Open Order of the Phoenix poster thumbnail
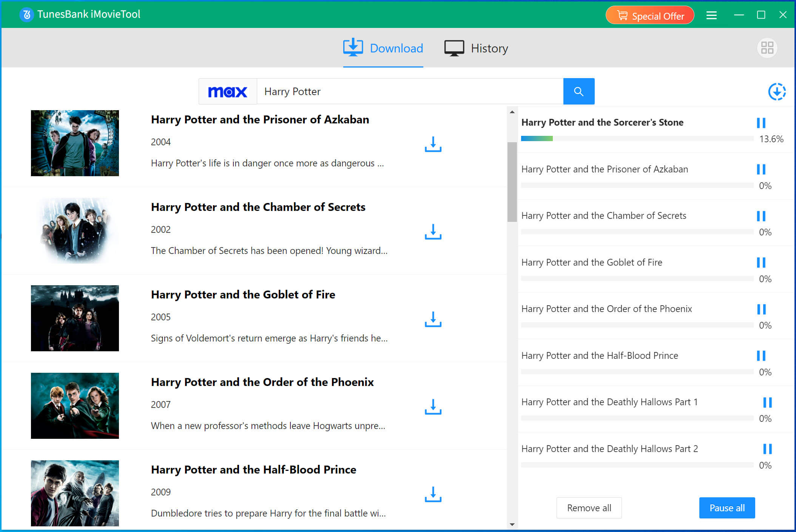Screen dimensions: 796x532 [75, 406]
